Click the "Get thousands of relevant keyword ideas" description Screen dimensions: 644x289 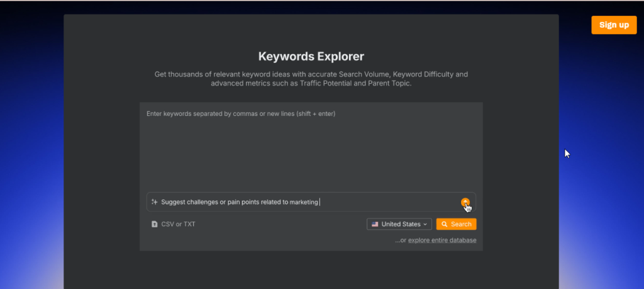[x=311, y=79]
